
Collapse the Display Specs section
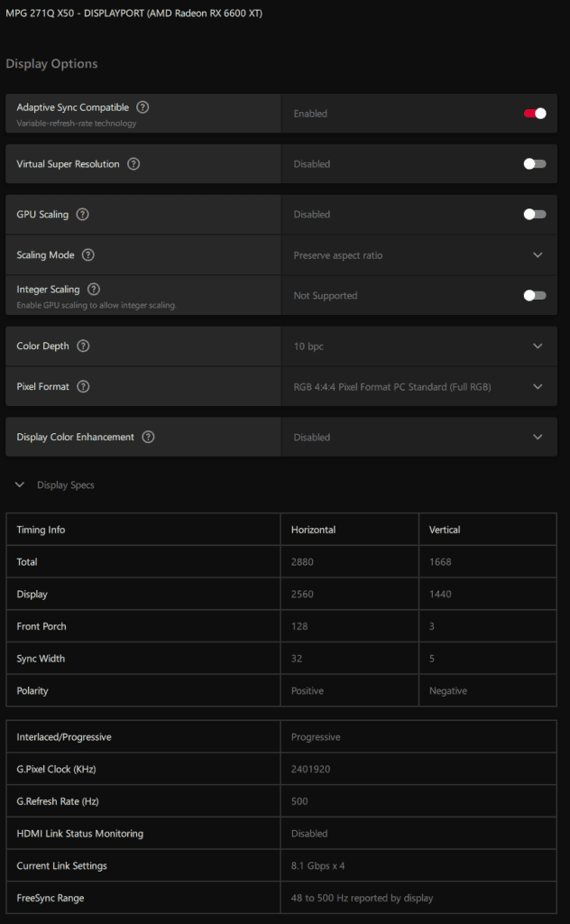tap(19, 485)
